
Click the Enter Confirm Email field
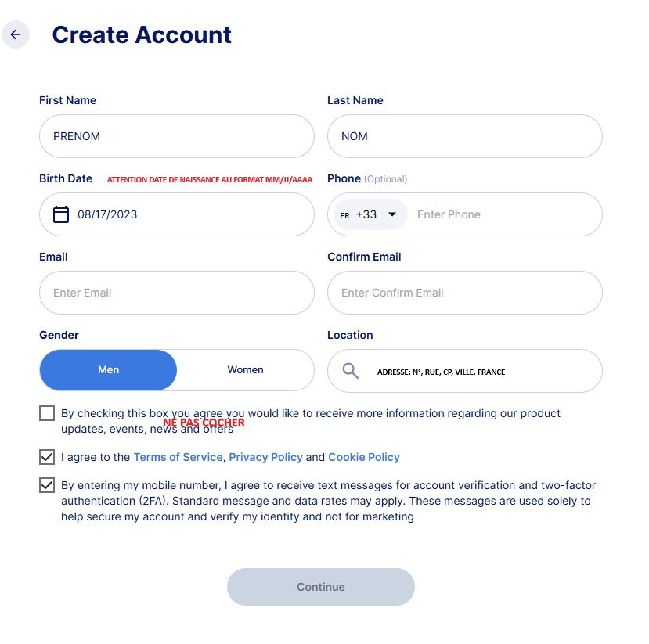point(465,293)
